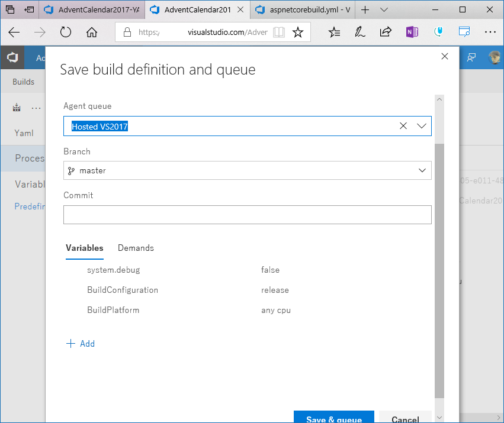Select the Yaml tab in background page
The width and height of the screenshot is (504, 423).
pos(24,133)
